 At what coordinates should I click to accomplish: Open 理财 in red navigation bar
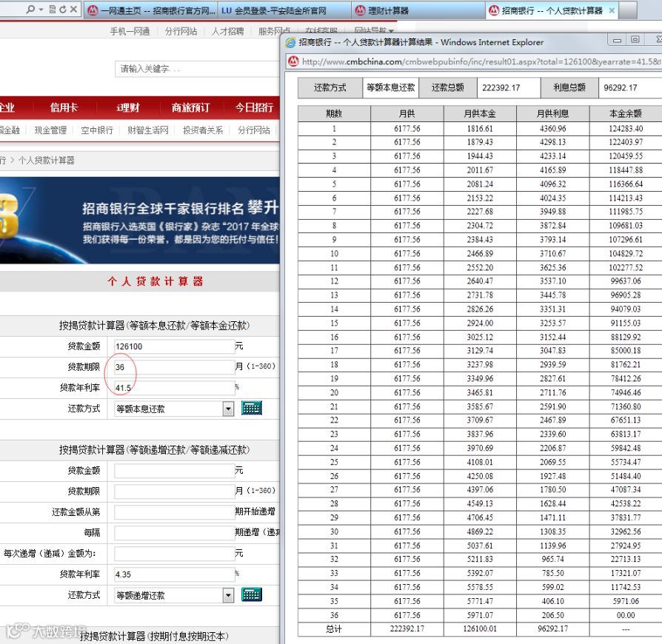(128, 107)
